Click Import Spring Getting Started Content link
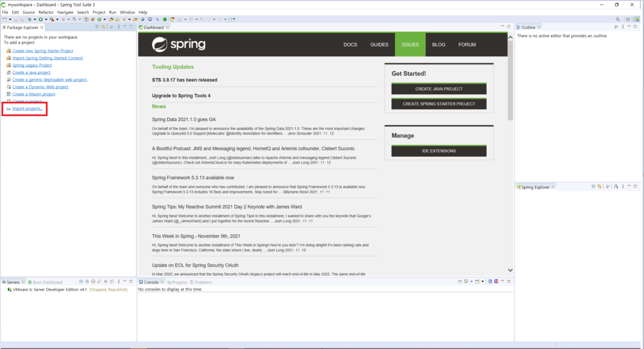This screenshot has height=349, width=644. pos(48,58)
